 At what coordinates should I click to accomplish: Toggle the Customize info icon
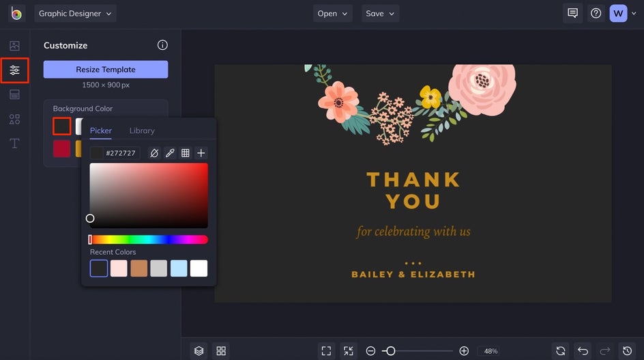pos(162,45)
